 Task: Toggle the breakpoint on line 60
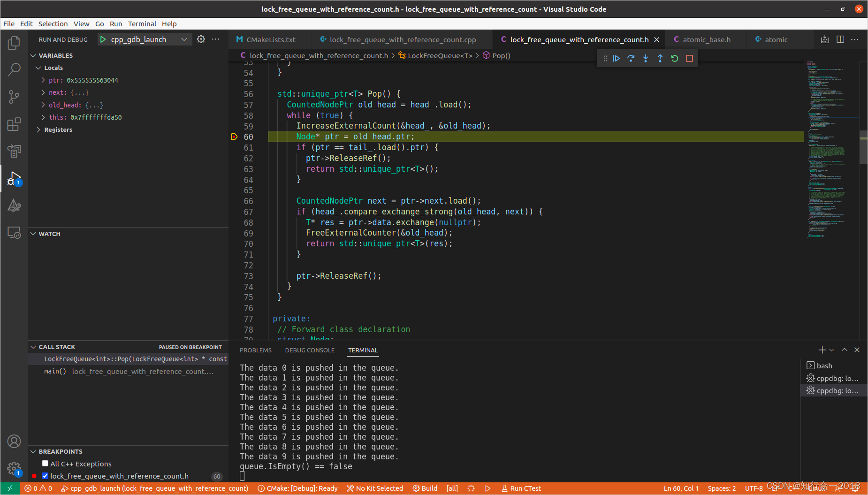[x=234, y=137]
